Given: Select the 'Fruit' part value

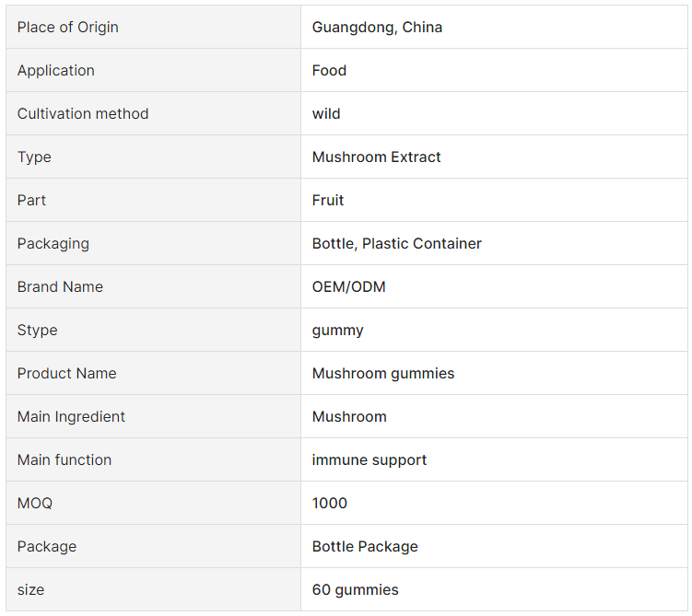Looking at the screenshot, I should click(x=328, y=200).
